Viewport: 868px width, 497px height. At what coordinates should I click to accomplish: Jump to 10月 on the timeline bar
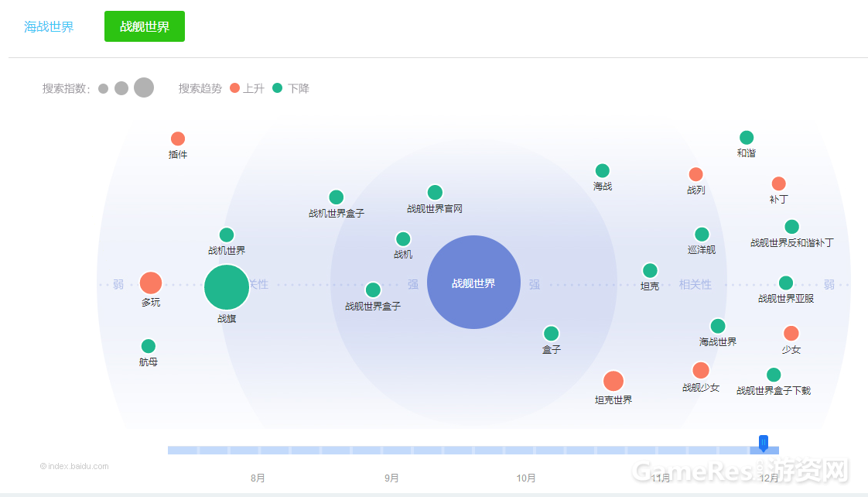point(526,478)
